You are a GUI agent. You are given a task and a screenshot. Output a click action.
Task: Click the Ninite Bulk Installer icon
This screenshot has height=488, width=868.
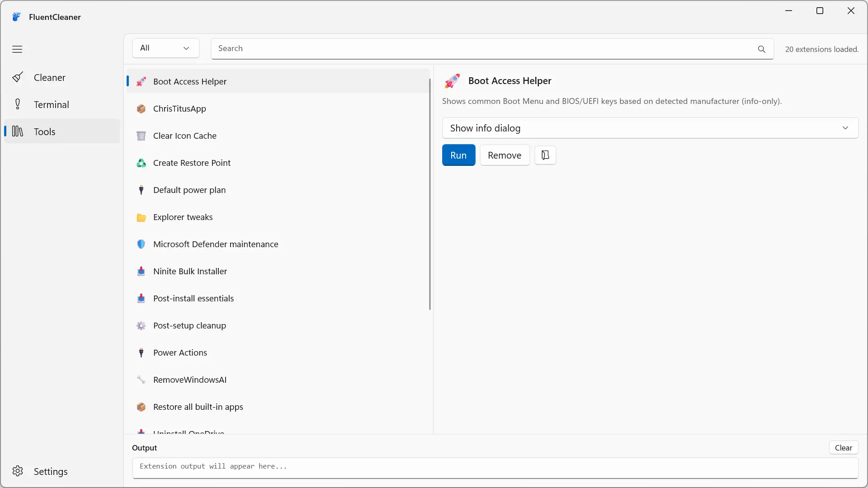click(x=141, y=272)
